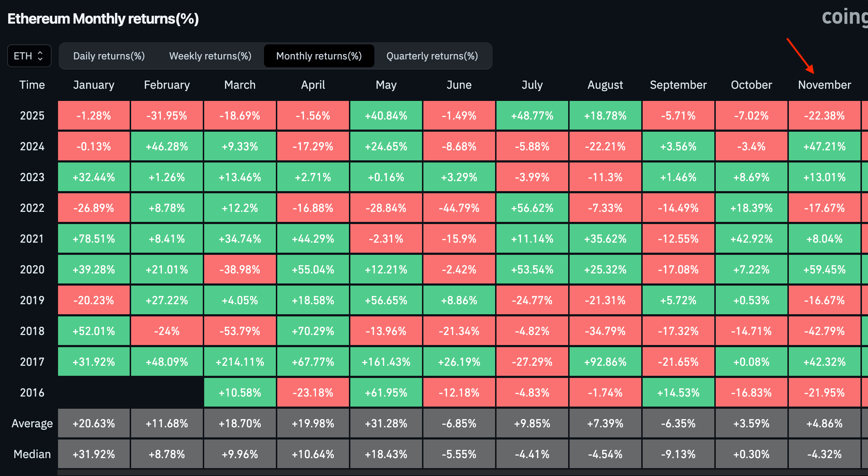This screenshot has width=868, height=476.
Task: Click the 2024 February +46.28% cell
Action: 167,146
